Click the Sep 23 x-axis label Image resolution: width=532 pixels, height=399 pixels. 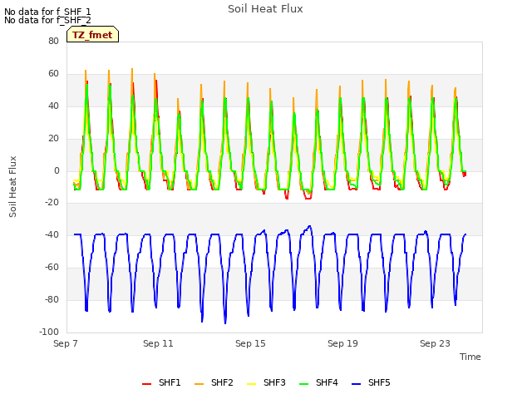435,343
